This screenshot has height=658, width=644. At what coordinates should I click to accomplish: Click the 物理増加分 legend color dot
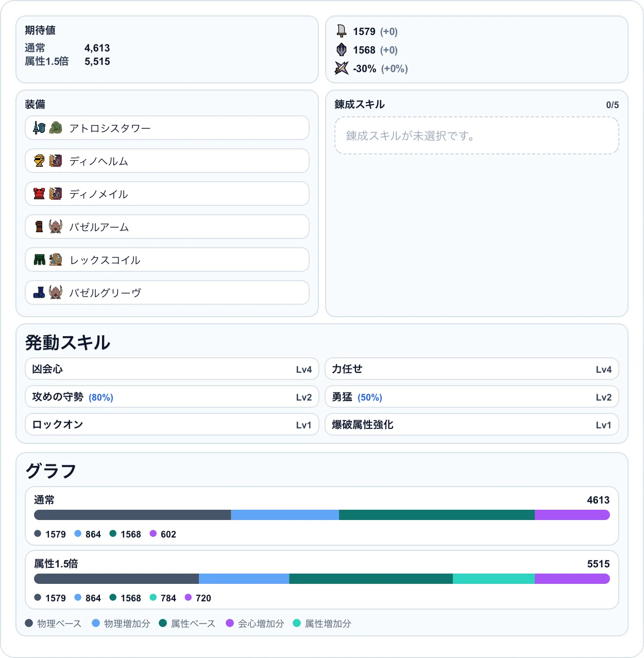coord(96,623)
